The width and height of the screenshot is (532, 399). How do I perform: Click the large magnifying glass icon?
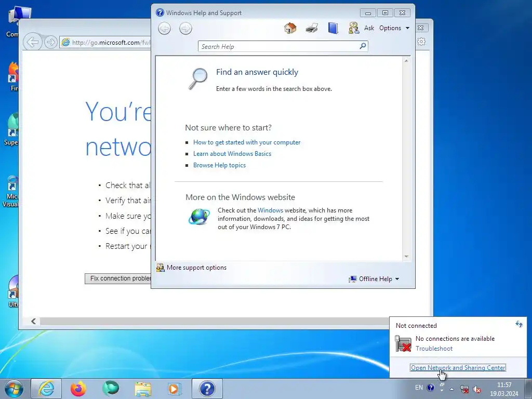[198, 79]
